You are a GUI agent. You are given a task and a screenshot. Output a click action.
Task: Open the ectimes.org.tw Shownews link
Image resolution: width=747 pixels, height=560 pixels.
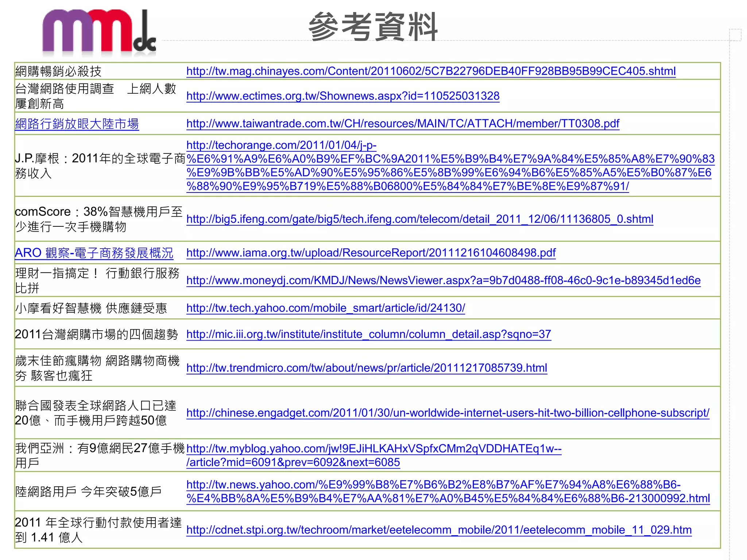(x=343, y=96)
